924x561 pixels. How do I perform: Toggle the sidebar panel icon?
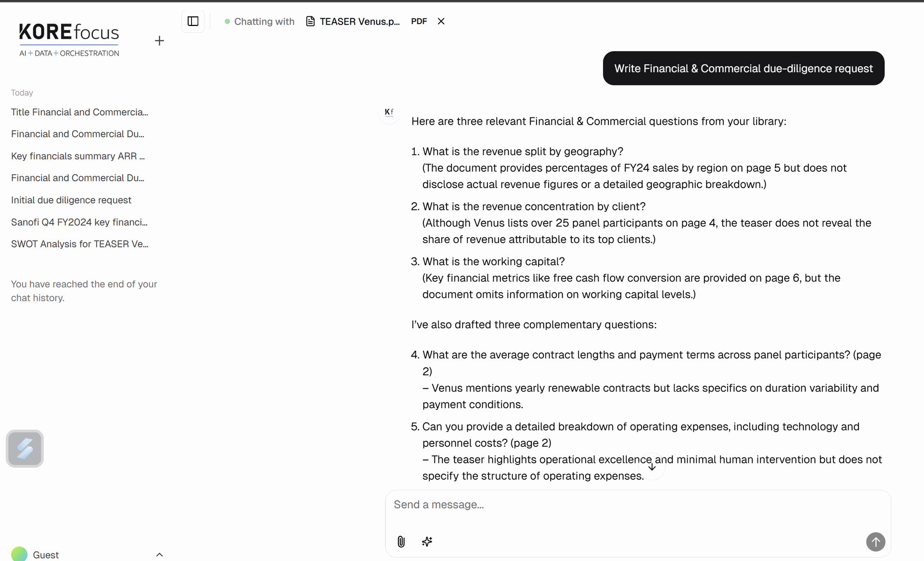(x=193, y=21)
